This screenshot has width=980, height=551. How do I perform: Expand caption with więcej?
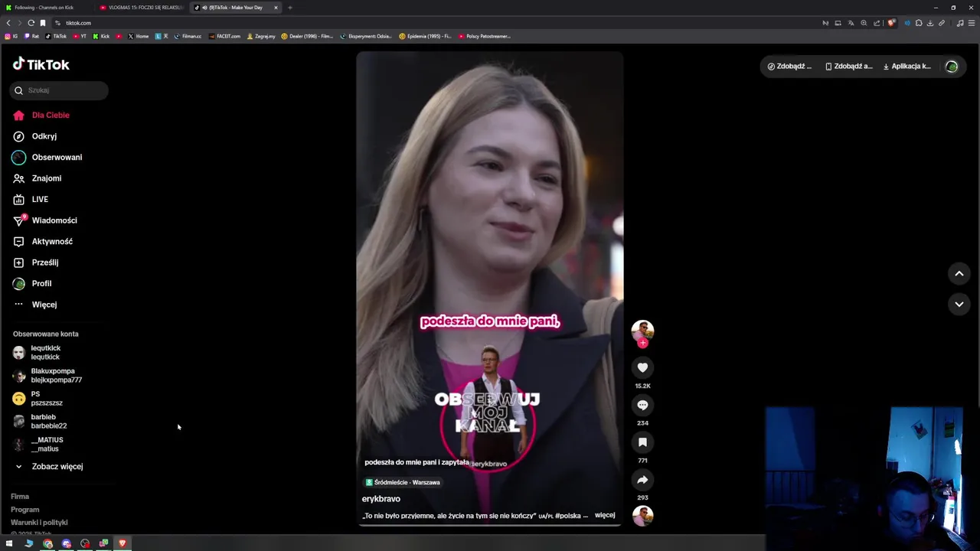[x=605, y=515]
